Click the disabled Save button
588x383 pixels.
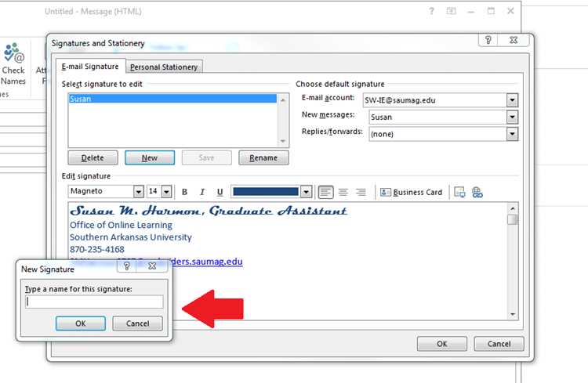207,157
